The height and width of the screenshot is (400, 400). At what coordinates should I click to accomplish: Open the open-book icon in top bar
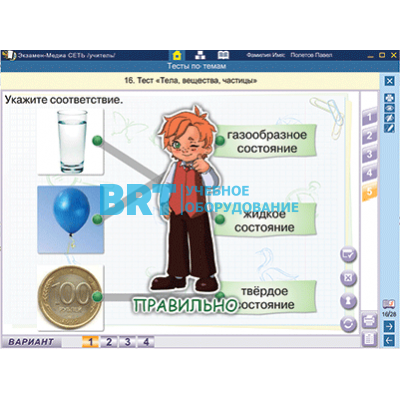point(223,55)
